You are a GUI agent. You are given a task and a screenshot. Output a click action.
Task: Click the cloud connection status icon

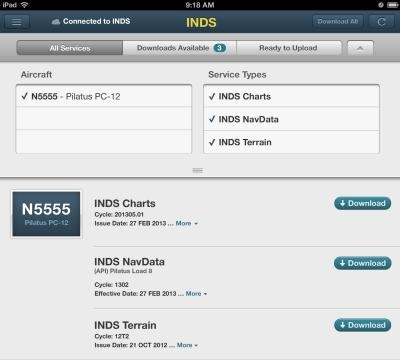(56, 22)
